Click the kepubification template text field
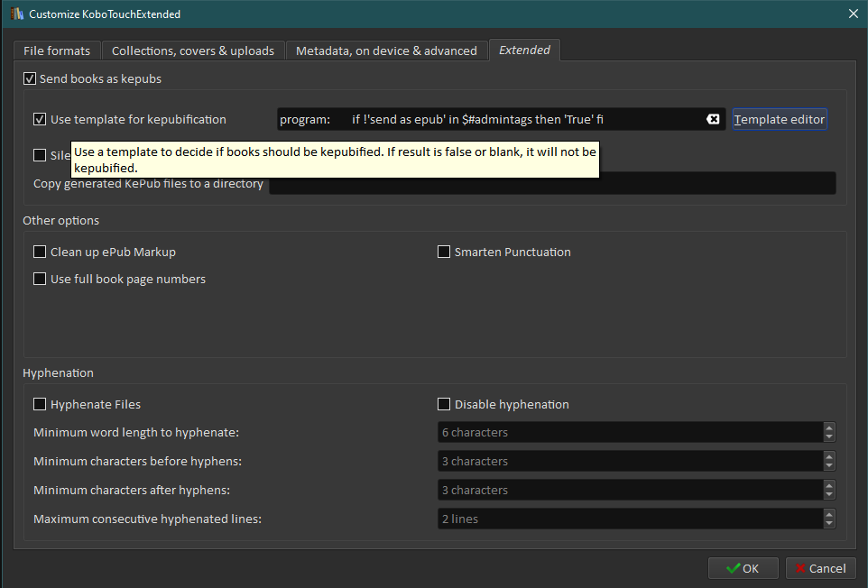Screen dimensions: 868x588 point(487,119)
